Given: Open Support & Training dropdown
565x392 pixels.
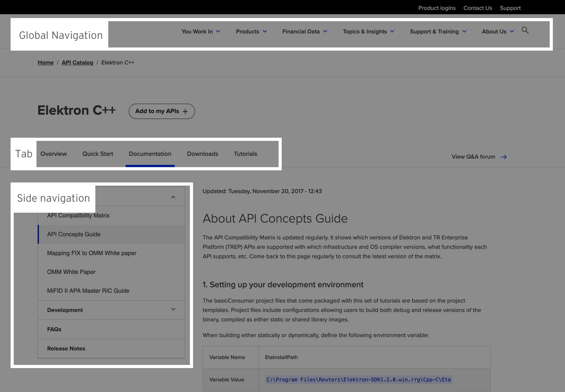Looking at the screenshot, I should tap(438, 31).
